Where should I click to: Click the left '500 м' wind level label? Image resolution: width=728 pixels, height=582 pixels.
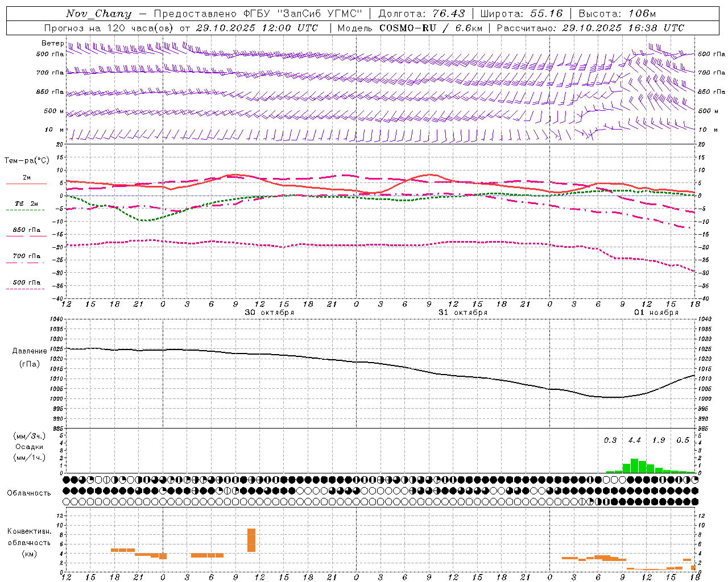54,111
